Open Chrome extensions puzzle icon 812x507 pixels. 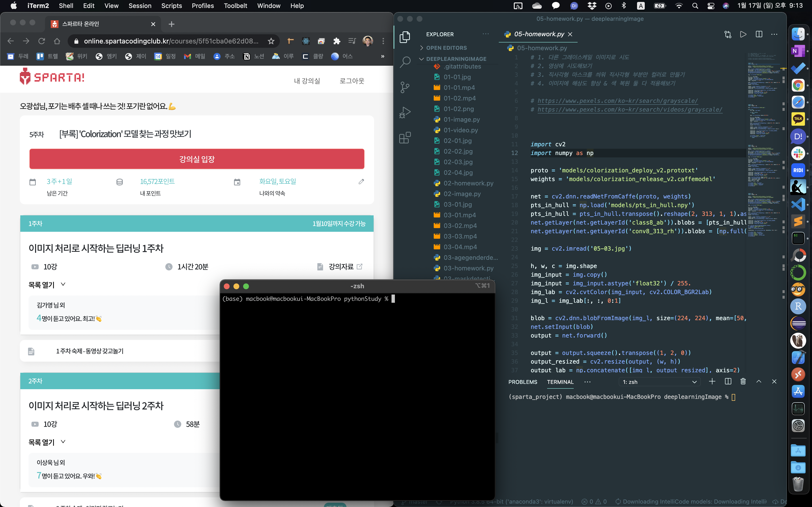click(x=337, y=41)
